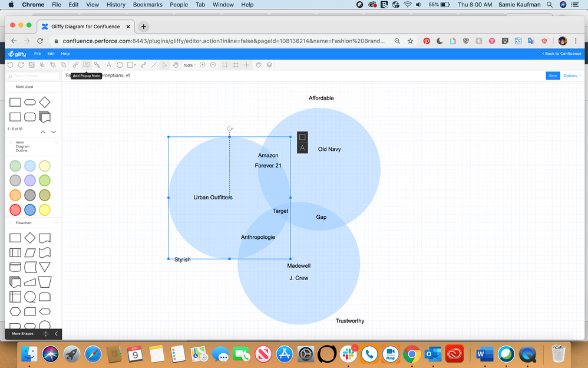588x368 pixels.
Task: Click the diagram title text
Action: click(98, 75)
